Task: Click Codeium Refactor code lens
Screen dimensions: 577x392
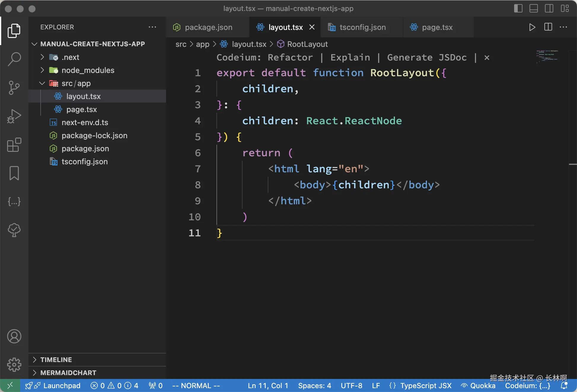Action: pos(290,58)
